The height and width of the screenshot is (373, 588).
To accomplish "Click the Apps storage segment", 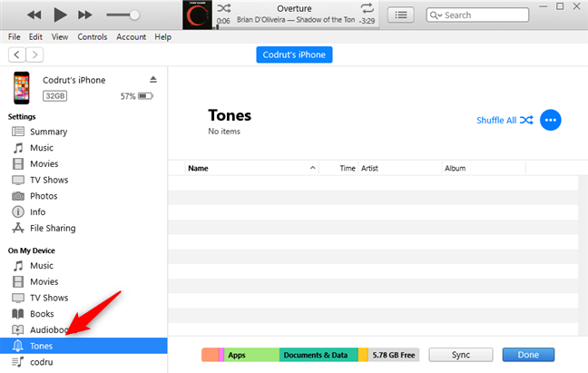I will (x=251, y=355).
